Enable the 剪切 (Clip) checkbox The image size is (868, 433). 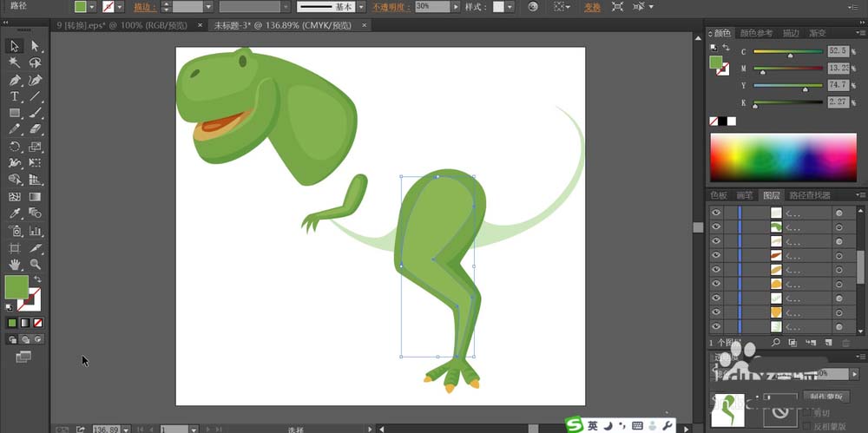coord(807,412)
